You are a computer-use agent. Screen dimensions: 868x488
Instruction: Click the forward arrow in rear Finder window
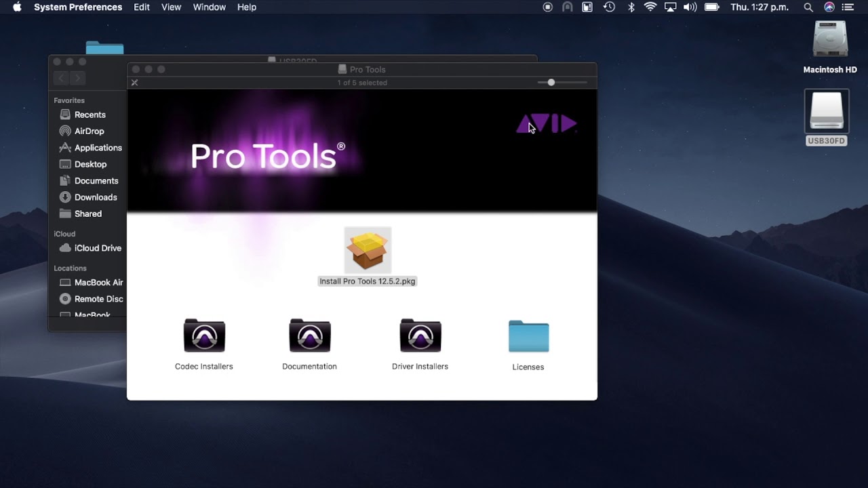pyautogui.click(x=78, y=79)
